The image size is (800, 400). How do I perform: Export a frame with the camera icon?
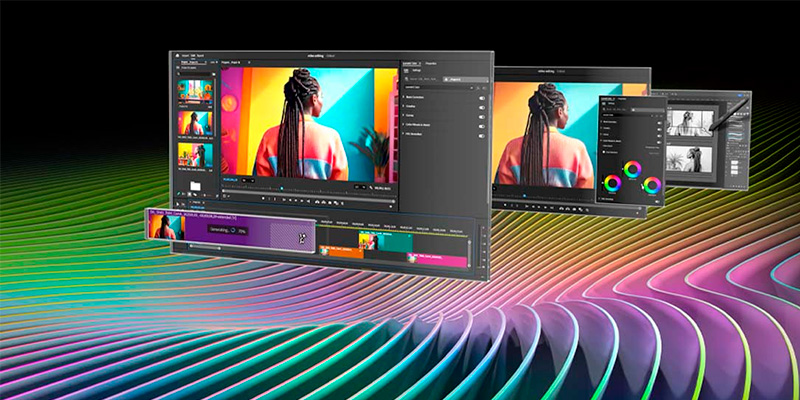click(x=330, y=203)
